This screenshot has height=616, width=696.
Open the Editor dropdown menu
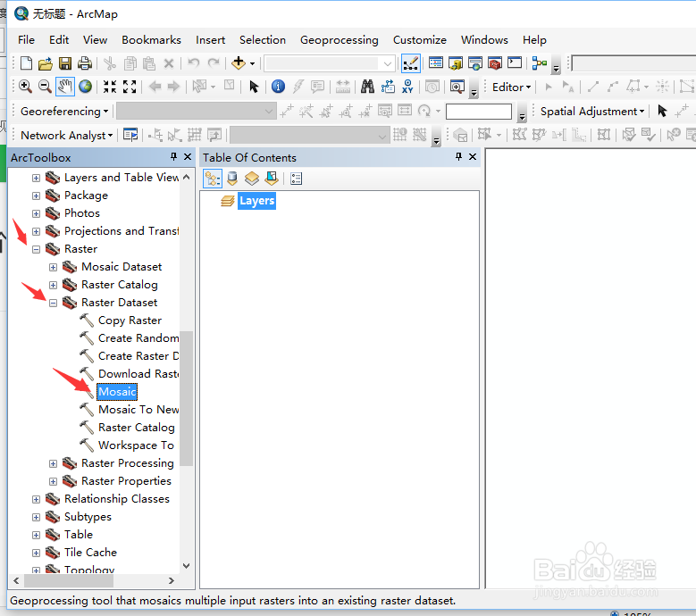click(x=511, y=87)
